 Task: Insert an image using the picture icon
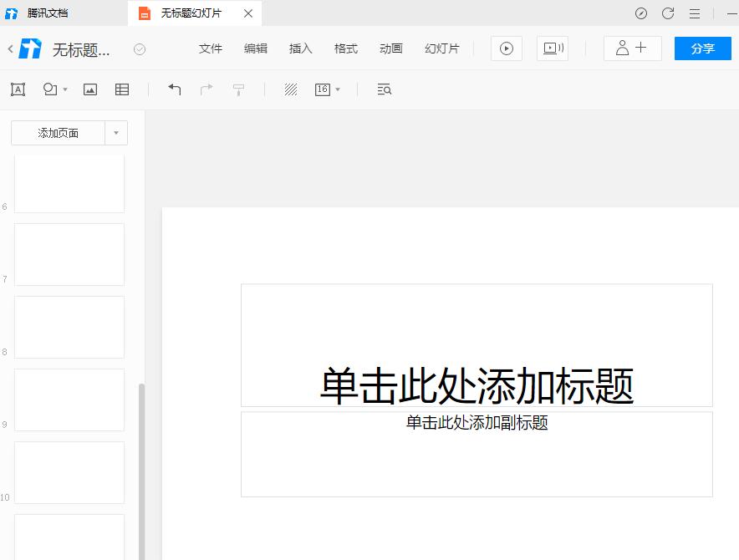coord(89,89)
